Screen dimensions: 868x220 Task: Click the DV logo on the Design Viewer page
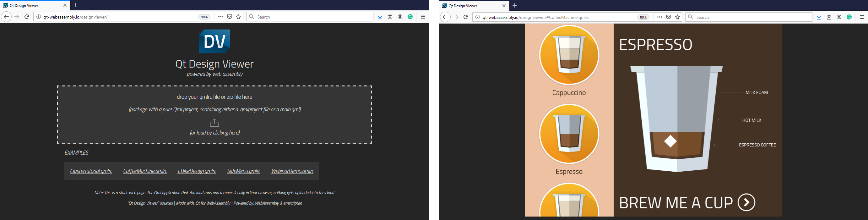click(214, 41)
